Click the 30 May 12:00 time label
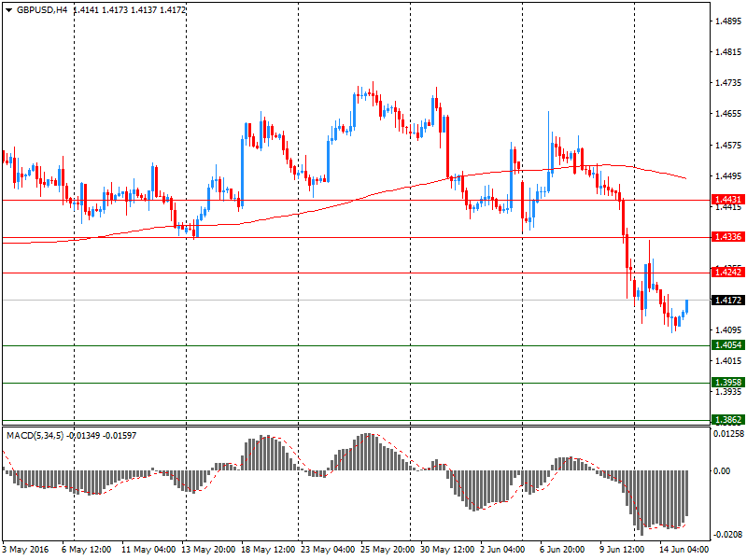 pyautogui.click(x=447, y=550)
